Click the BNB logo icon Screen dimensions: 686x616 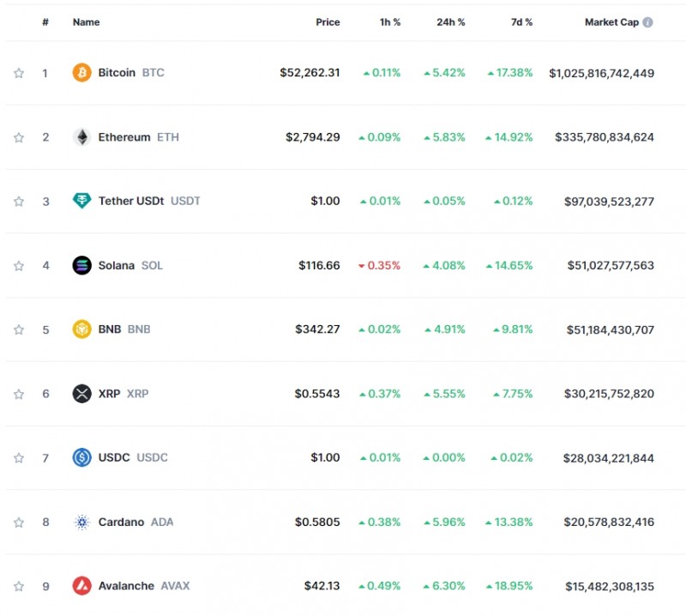81,329
